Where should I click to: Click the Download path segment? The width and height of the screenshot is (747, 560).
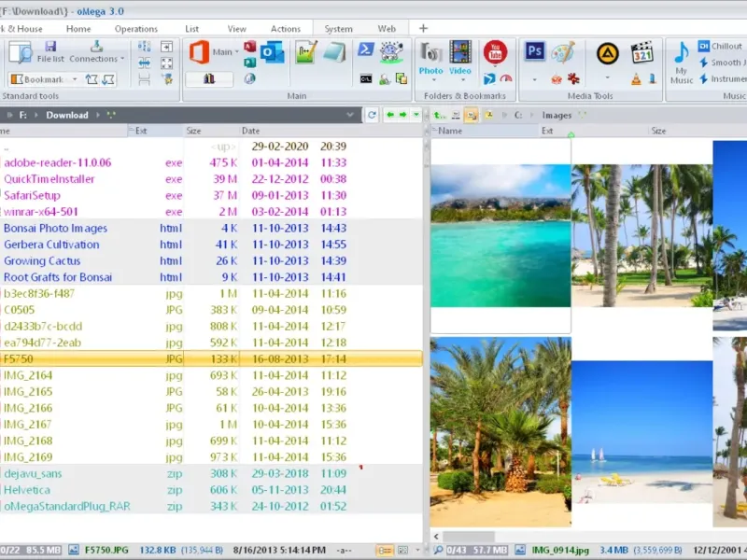[67, 115]
